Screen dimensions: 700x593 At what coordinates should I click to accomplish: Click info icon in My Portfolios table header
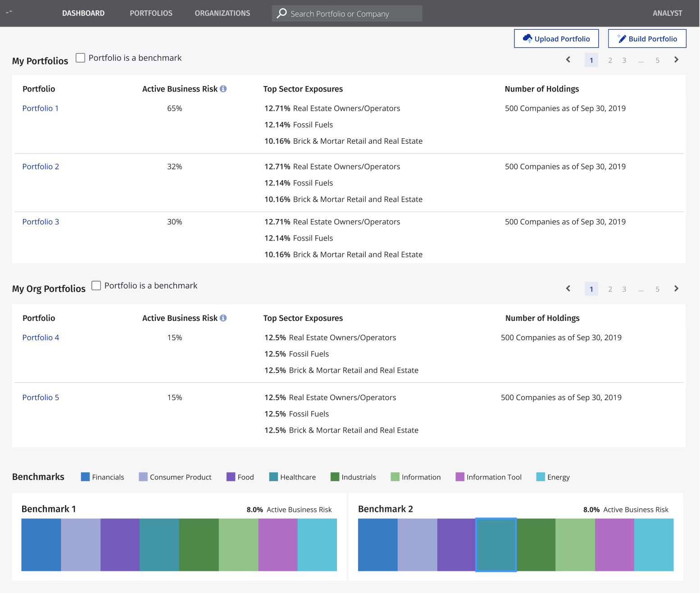[x=223, y=89]
